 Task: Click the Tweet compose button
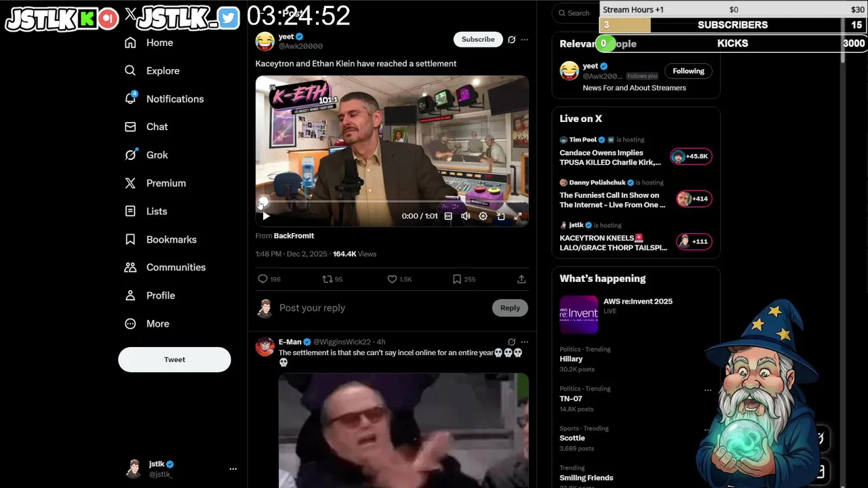[174, 359]
